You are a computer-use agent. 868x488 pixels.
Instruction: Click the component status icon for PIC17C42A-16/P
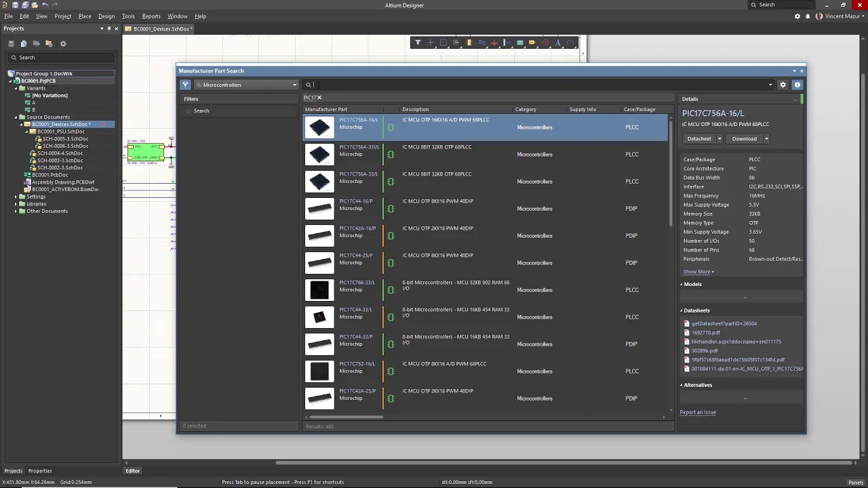(391, 236)
